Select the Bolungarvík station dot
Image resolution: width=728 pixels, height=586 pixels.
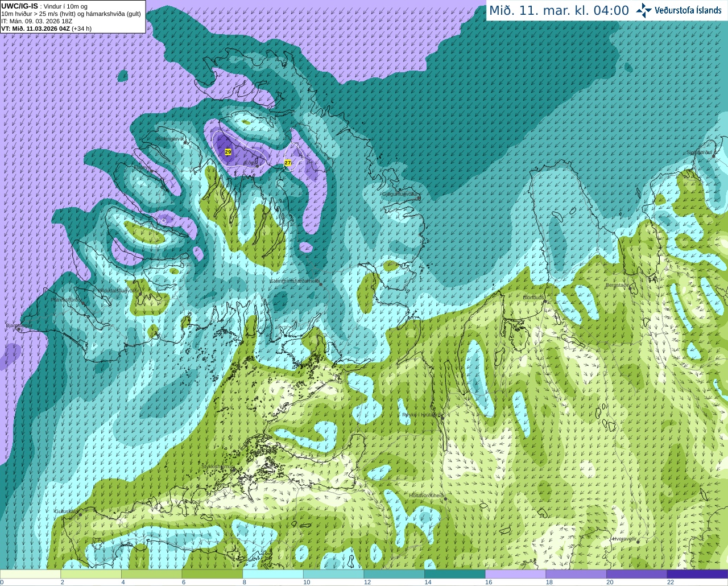pos(186,142)
